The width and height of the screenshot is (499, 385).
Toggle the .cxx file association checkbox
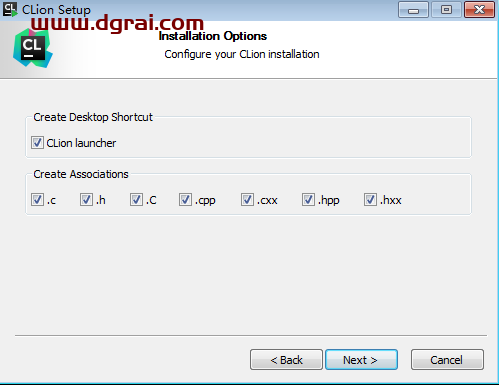247,200
